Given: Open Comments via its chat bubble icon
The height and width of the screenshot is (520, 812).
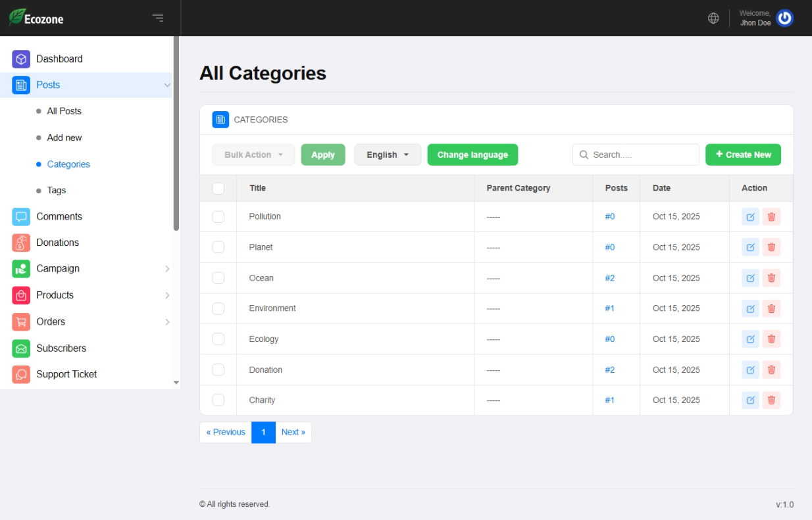Looking at the screenshot, I should point(21,216).
